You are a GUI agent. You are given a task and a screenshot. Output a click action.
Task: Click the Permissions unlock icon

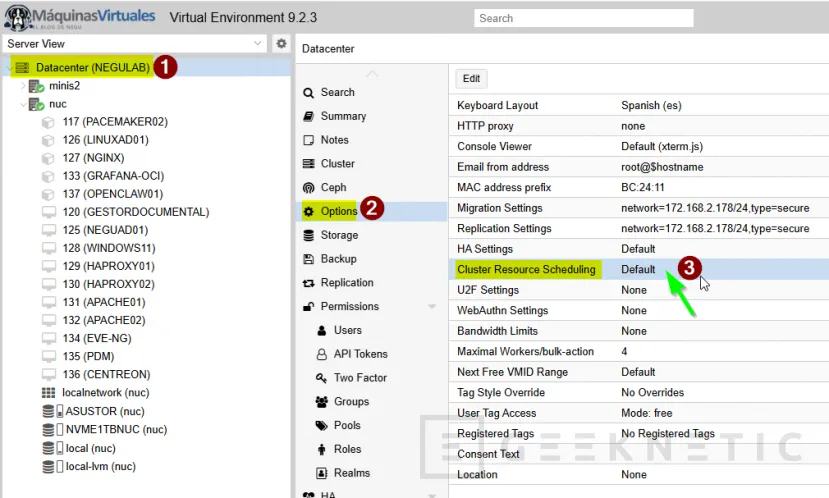coord(308,307)
